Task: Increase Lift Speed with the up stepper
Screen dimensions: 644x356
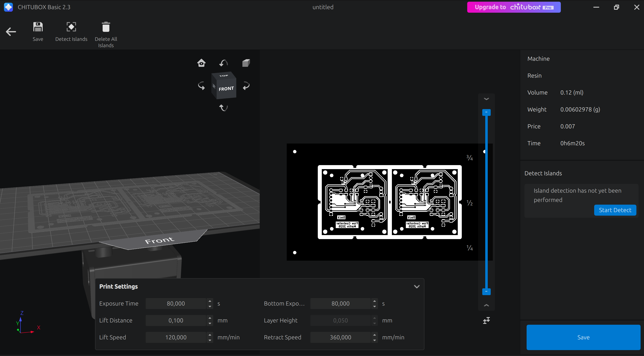Action: pyautogui.click(x=210, y=335)
